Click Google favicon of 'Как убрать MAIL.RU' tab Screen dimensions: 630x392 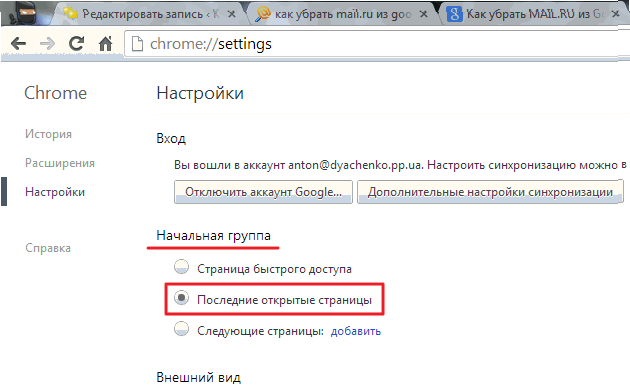point(454,14)
